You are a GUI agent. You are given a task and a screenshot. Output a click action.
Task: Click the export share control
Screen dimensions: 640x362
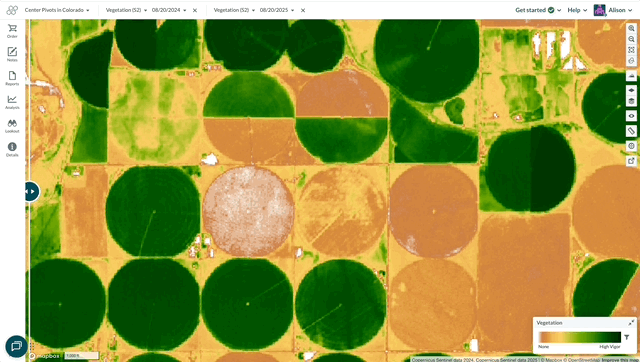[x=631, y=161]
